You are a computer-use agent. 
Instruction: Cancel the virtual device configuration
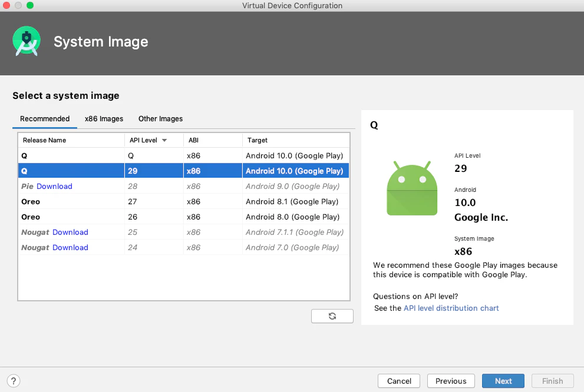tap(399, 381)
